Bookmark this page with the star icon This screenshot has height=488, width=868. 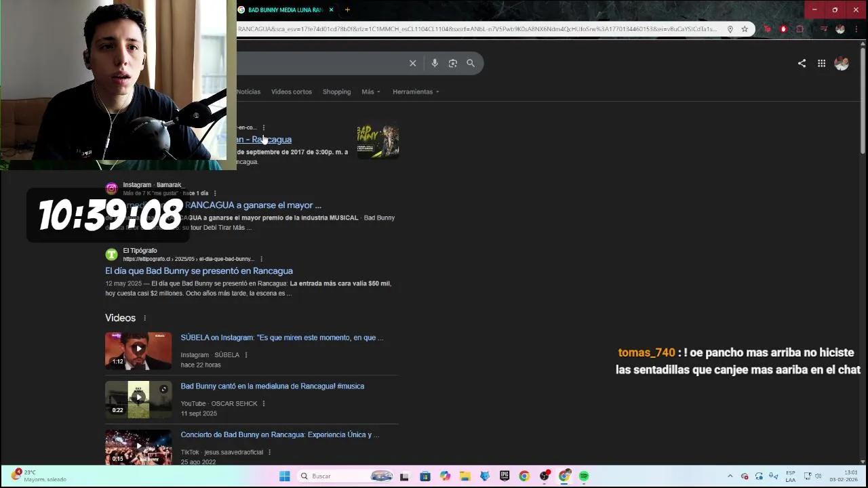click(745, 29)
